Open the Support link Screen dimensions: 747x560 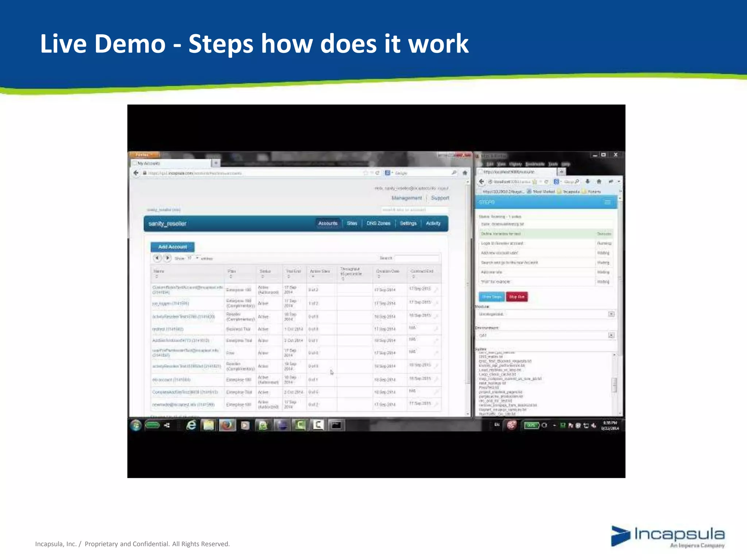point(440,198)
